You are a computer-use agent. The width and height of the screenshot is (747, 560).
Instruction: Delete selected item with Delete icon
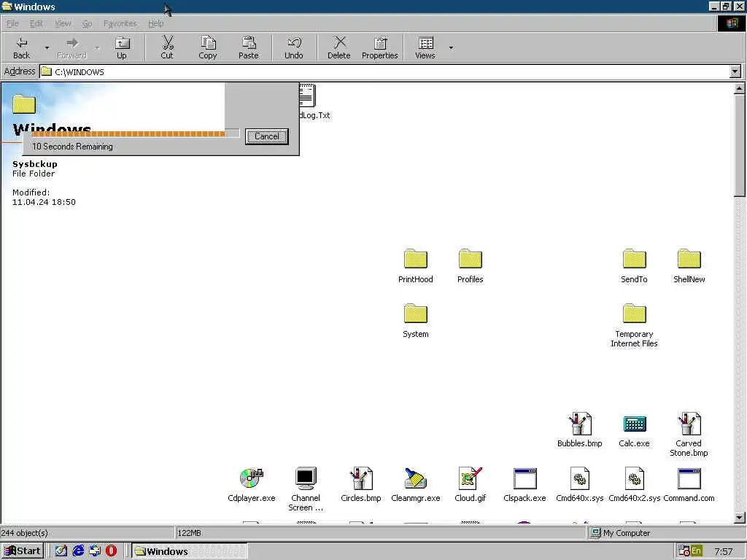[338, 47]
